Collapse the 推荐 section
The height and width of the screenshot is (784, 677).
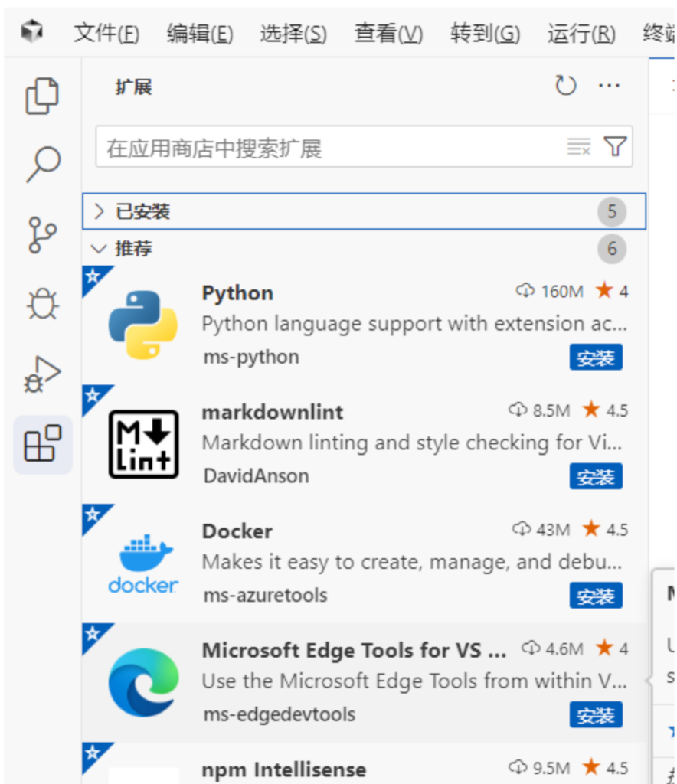[x=99, y=249]
